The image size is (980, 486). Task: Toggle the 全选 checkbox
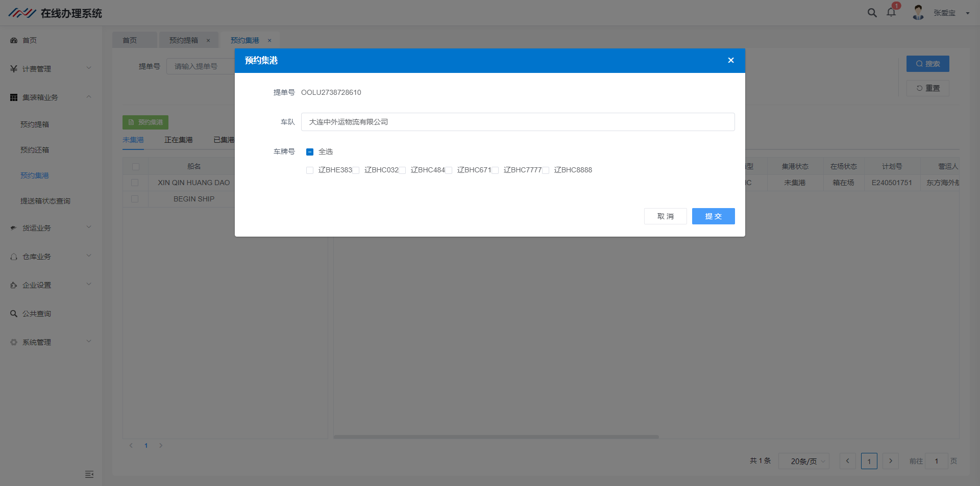310,152
